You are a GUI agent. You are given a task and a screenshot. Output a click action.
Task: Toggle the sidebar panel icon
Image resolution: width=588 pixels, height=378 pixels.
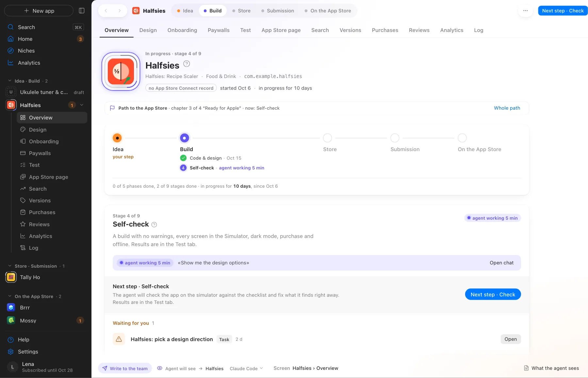click(82, 11)
